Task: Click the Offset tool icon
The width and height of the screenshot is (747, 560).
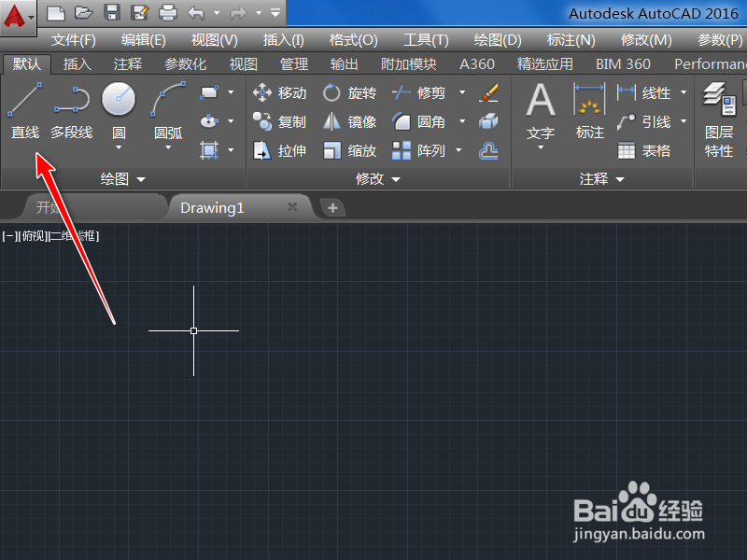Action: click(x=488, y=151)
